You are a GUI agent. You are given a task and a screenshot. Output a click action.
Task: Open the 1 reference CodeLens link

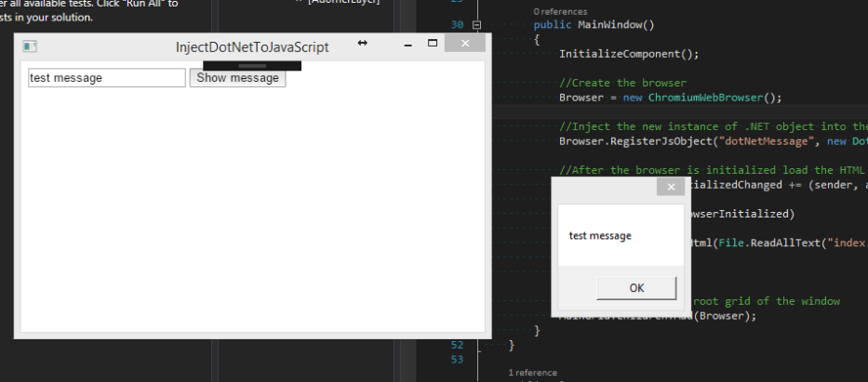532,373
